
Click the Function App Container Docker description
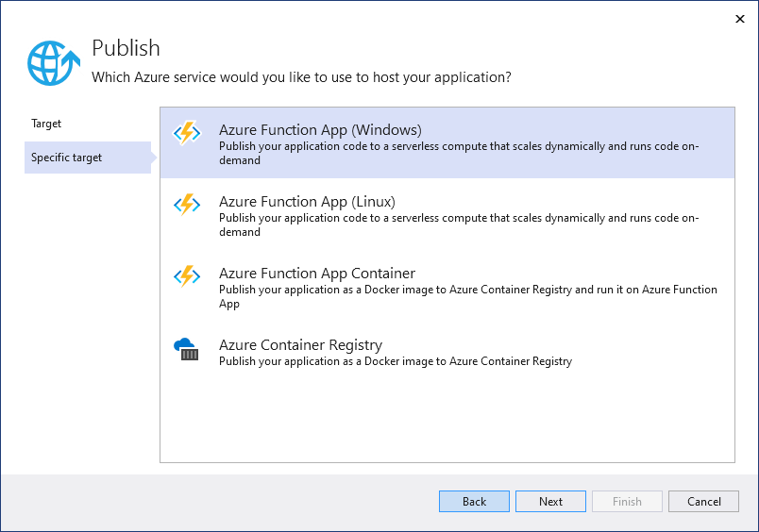pos(468,296)
